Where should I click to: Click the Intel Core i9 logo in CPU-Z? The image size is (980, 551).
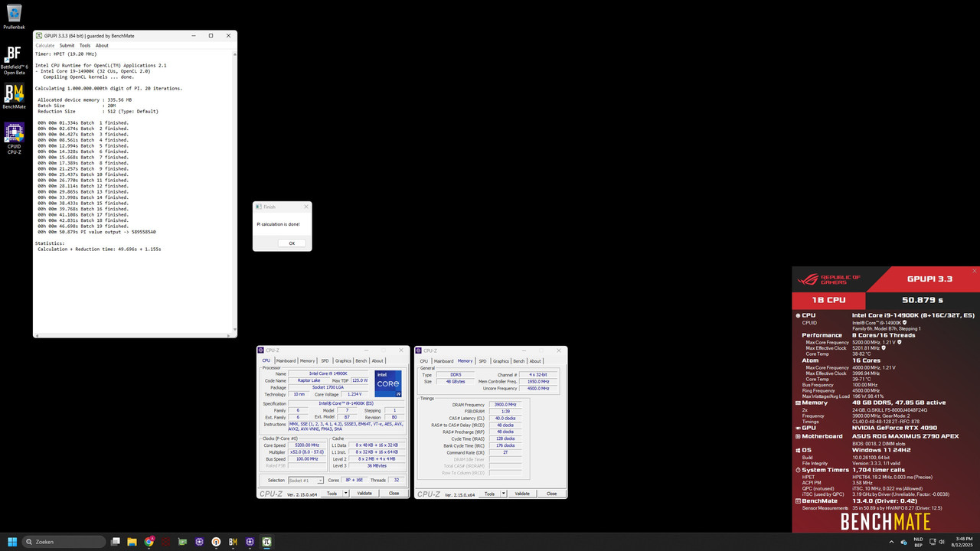point(388,383)
